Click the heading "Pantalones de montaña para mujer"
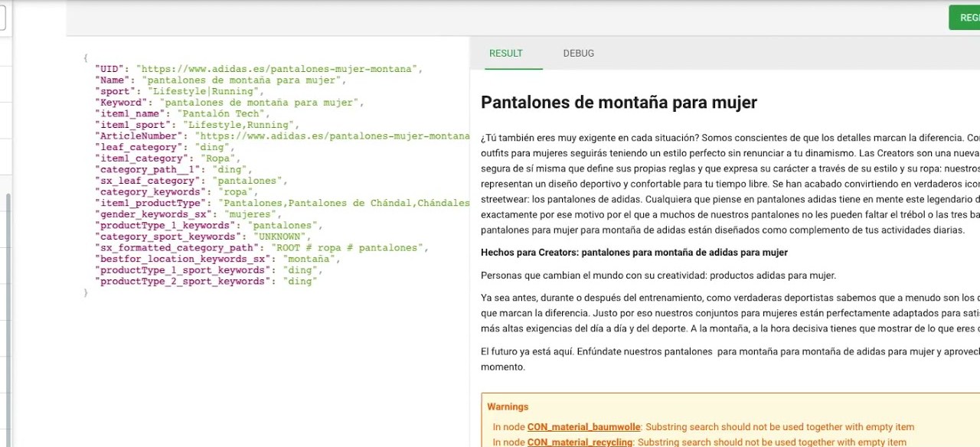The height and width of the screenshot is (447, 980). [x=619, y=103]
